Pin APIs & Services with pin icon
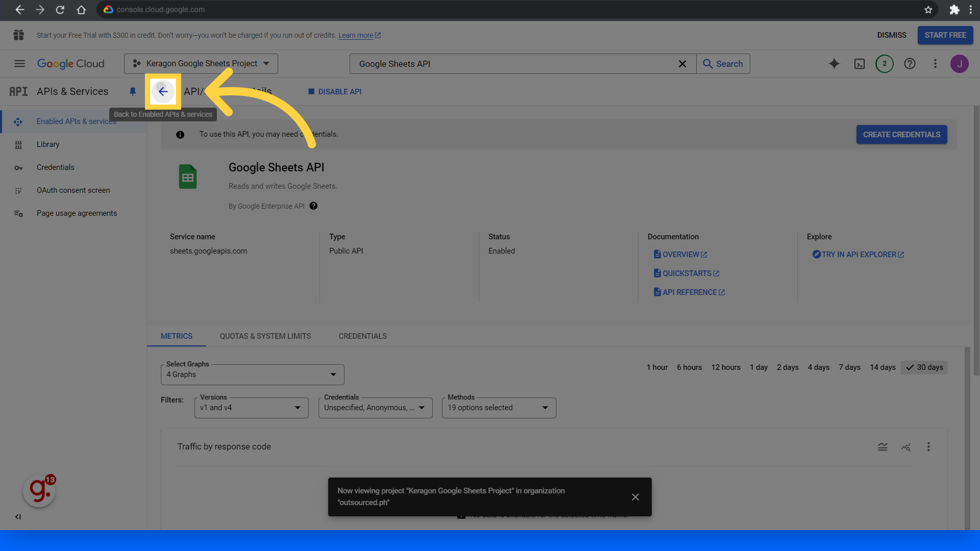980x551 pixels. pyautogui.click(x=133, y=92)
